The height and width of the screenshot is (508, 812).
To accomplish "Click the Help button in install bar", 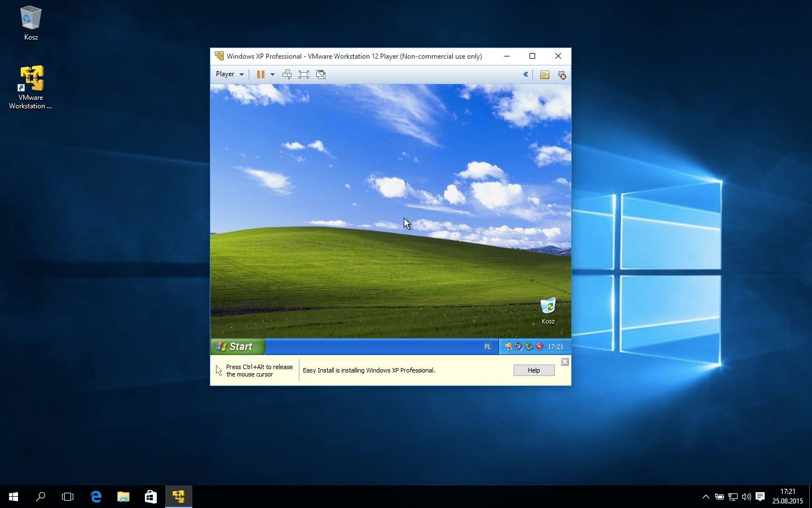I will [x=533, y=370].
